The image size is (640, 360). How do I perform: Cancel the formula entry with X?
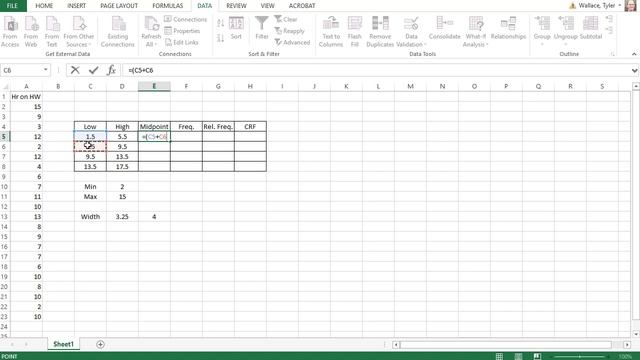click(x=75, y=70)
